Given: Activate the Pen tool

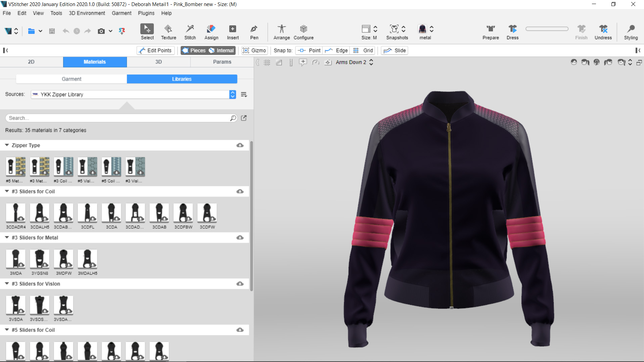Looking at the screenshot, I should pos(254,31).
